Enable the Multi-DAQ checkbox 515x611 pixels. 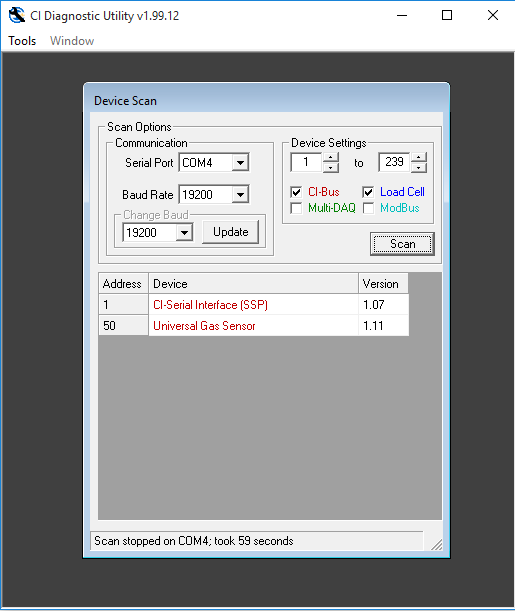click(296, 208)
